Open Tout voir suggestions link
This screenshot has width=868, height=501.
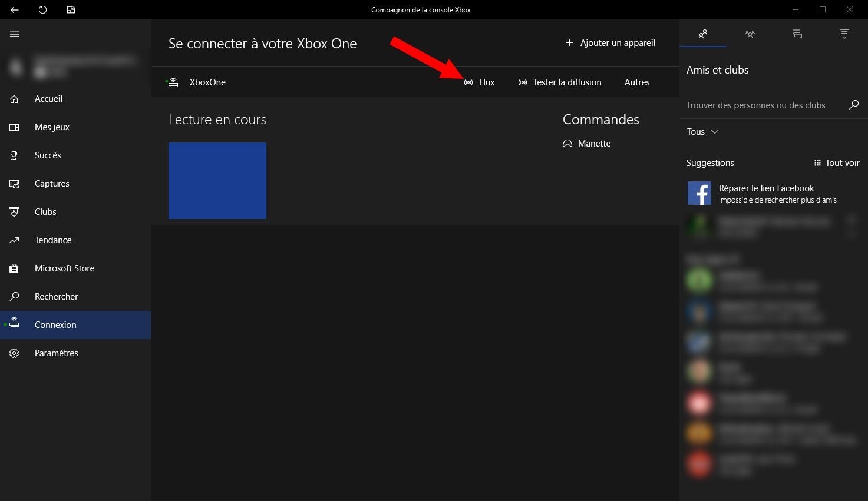pos(836,163)
